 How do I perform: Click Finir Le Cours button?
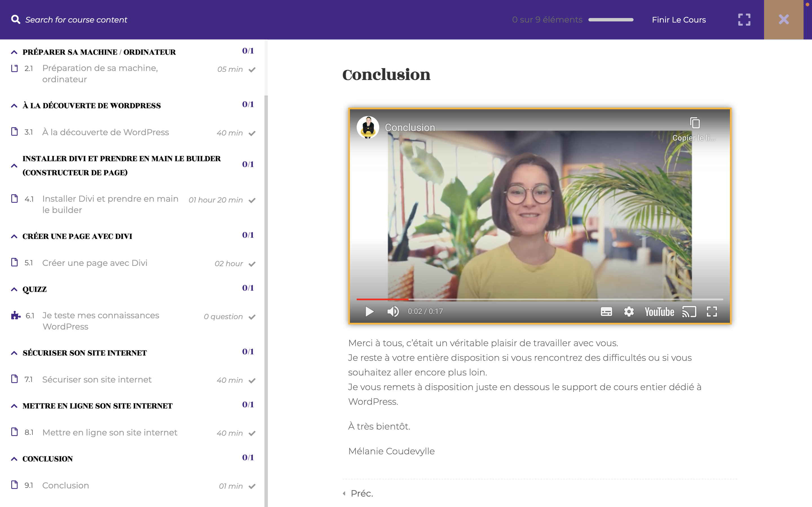(678, 19)
